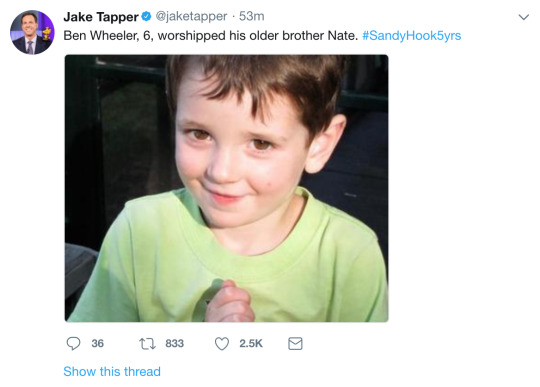Click the @jaketapper handle

coord(191,16)
